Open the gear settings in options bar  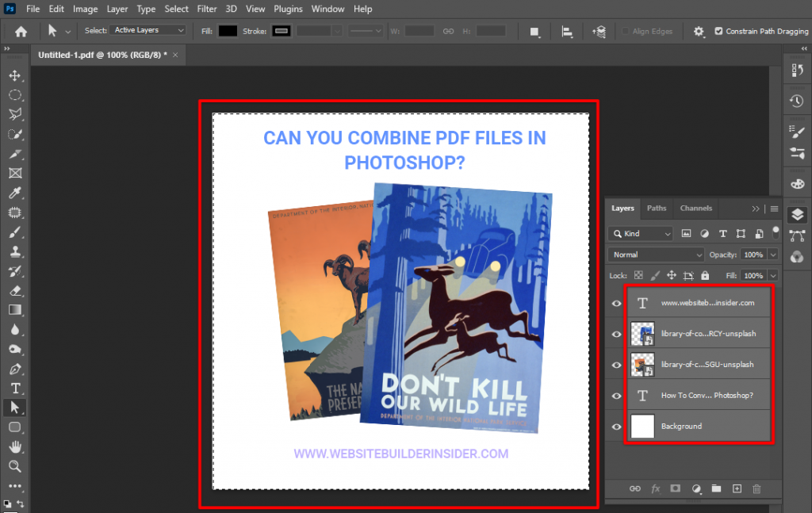[699, 32]
